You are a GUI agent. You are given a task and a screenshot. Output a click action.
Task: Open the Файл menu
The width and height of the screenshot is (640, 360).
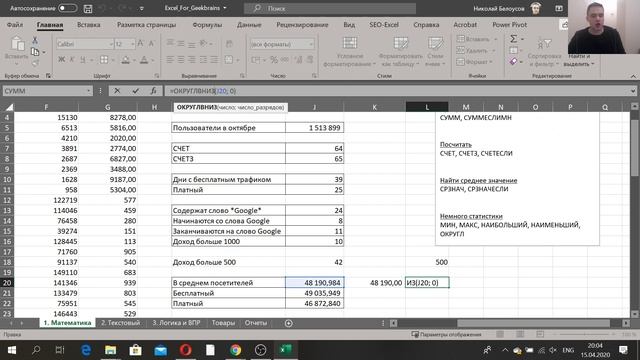15,25
